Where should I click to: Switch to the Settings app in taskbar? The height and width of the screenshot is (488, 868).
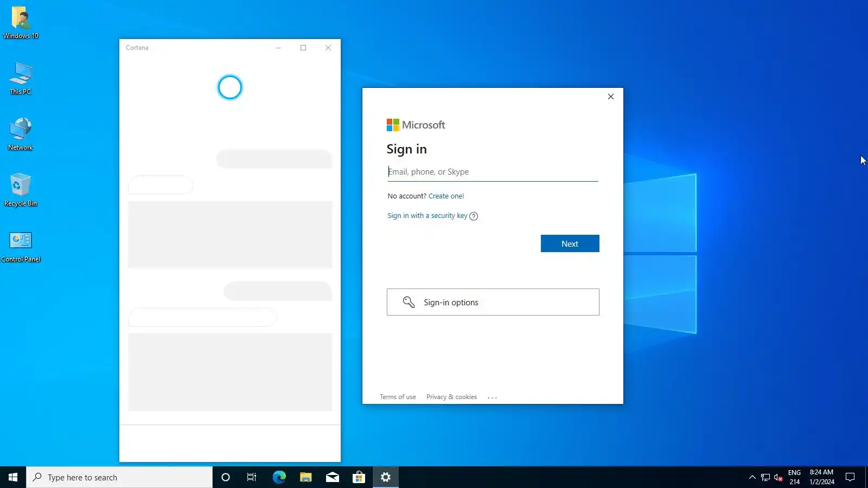tap(386, 477)
